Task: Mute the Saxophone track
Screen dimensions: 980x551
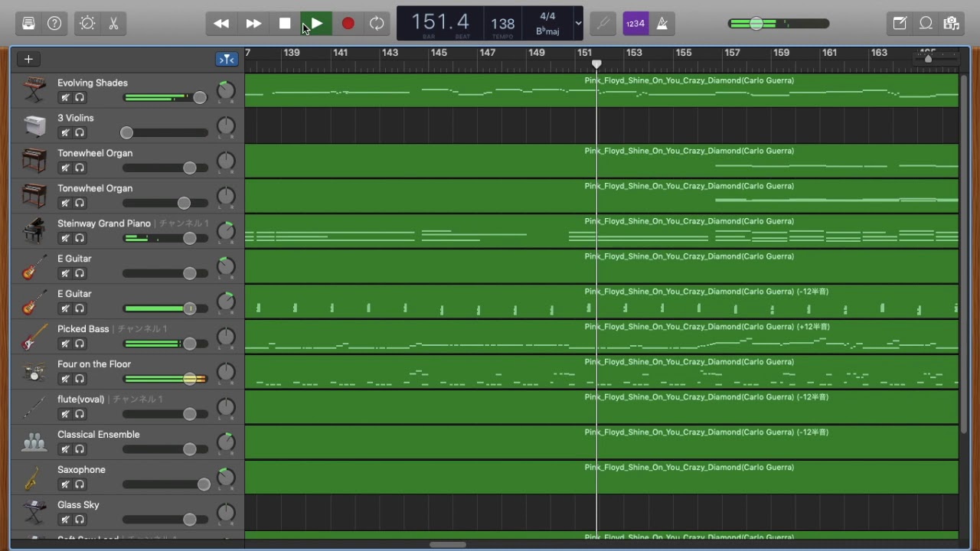Action: [65, 485]
